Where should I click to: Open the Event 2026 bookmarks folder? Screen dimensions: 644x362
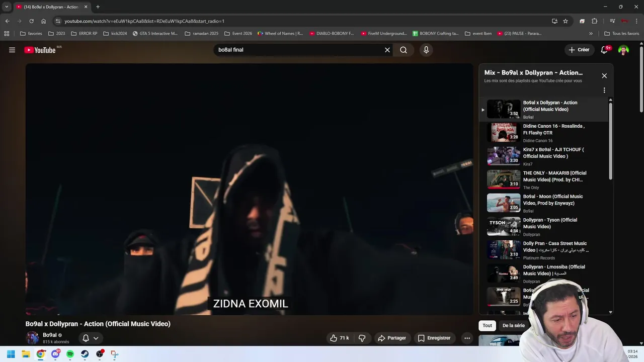238,34
